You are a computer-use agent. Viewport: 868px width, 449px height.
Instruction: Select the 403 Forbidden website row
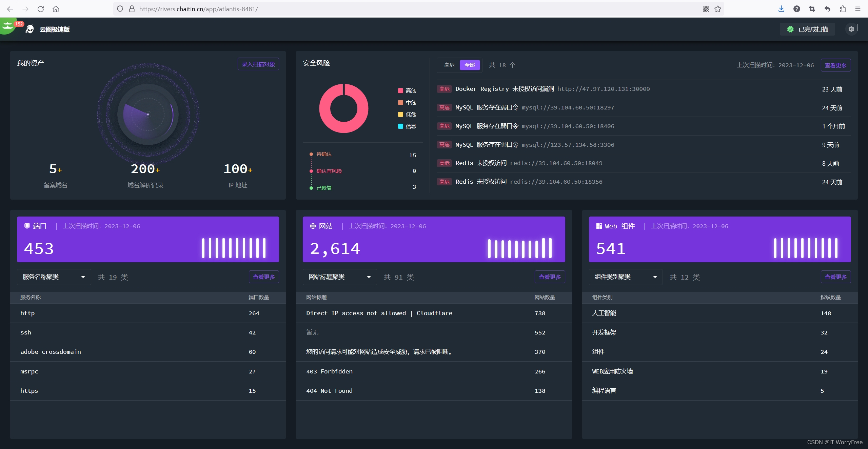point(434,371)
